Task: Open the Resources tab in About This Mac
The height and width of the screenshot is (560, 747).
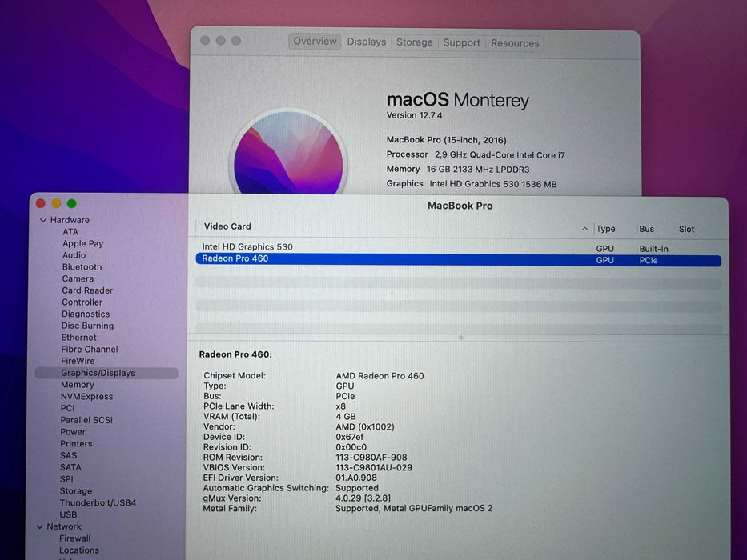Action: 515,43
